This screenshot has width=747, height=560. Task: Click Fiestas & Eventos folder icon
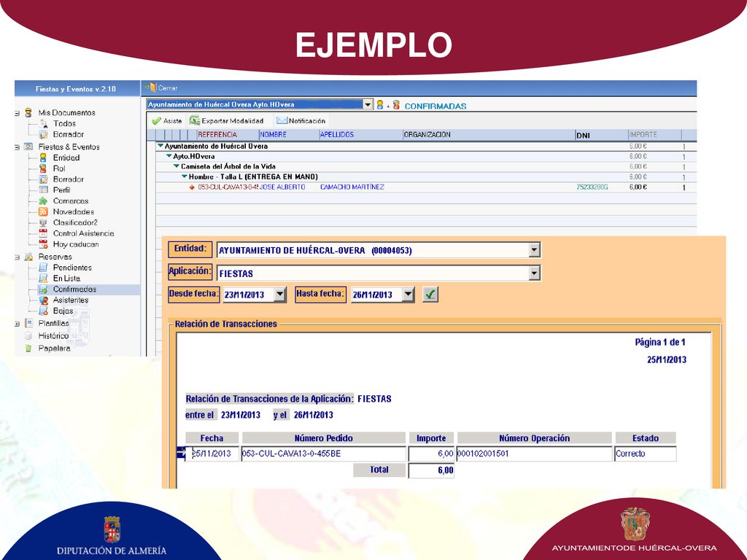tap(28, 147)
